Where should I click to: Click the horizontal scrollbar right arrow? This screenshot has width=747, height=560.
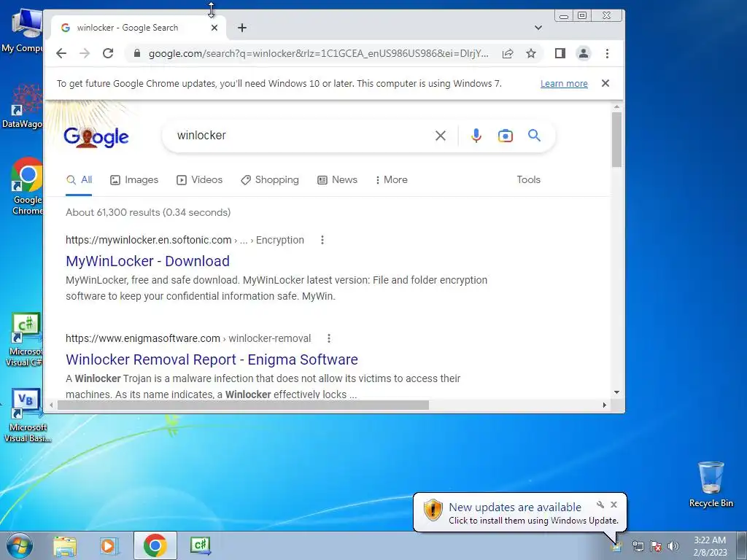pyautogui.click(x=605, y=405)
